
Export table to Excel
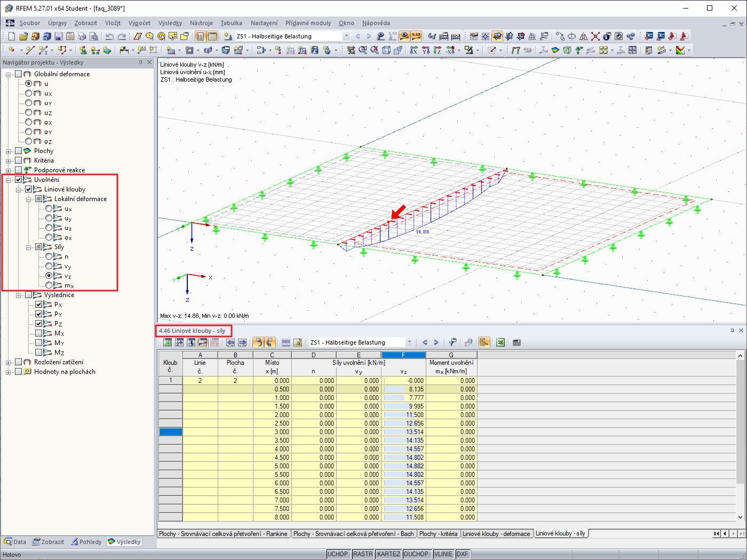pyautogui.click(x=500, y=342)
